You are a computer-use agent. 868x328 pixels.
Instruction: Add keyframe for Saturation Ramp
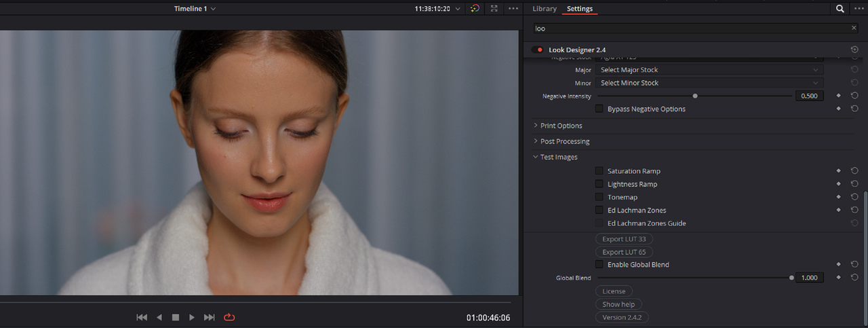(x=839, y=171)
